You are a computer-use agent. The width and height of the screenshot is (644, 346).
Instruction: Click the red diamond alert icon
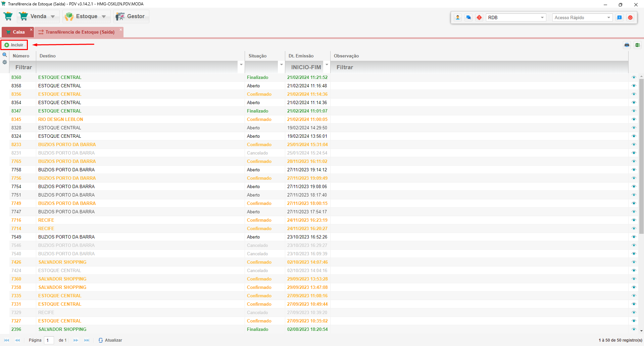point(479,17)
